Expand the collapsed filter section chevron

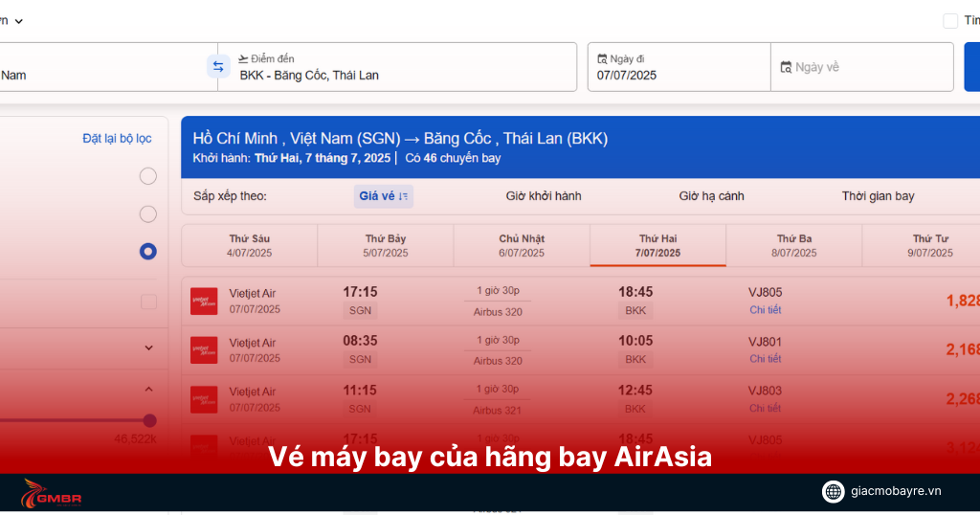point(148,347)
